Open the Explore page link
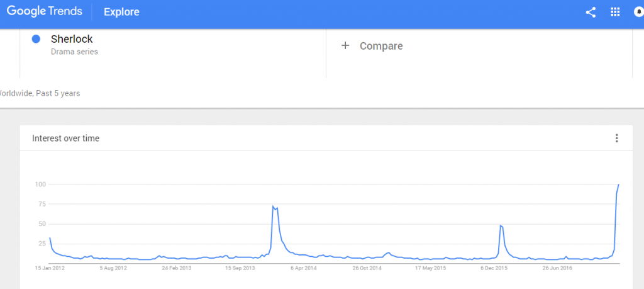 121,12
